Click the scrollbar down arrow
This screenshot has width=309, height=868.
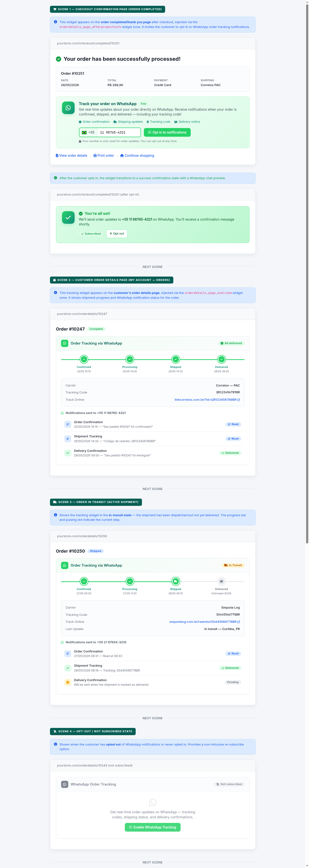307,866
